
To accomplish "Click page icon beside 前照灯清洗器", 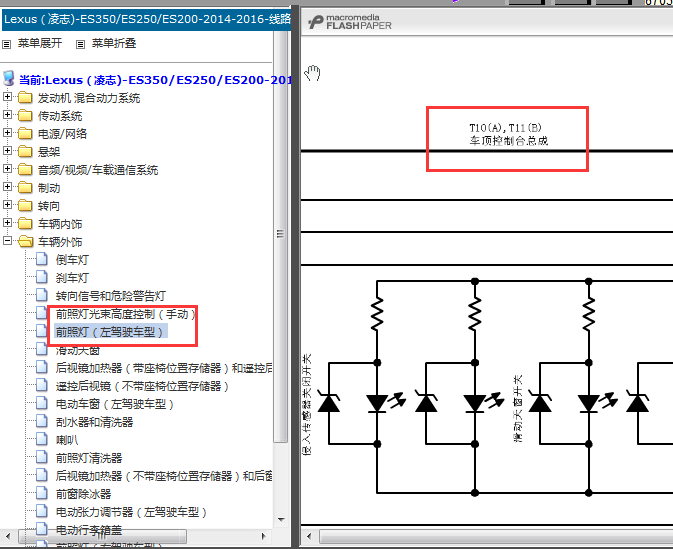I will [42, 458].
